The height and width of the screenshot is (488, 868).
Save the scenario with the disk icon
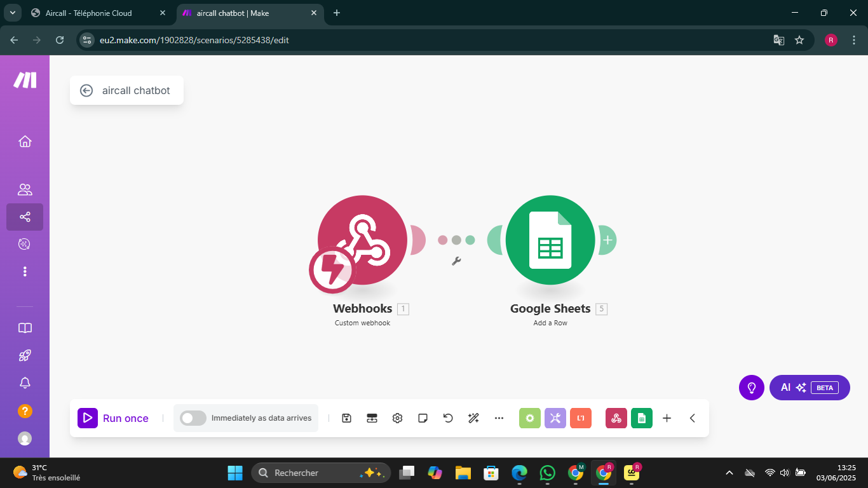346,418
